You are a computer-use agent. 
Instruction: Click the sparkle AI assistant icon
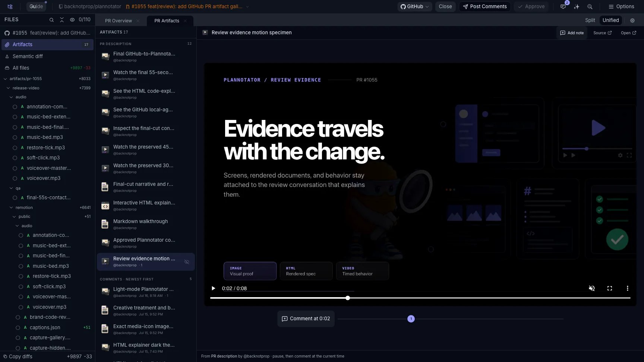577,6
